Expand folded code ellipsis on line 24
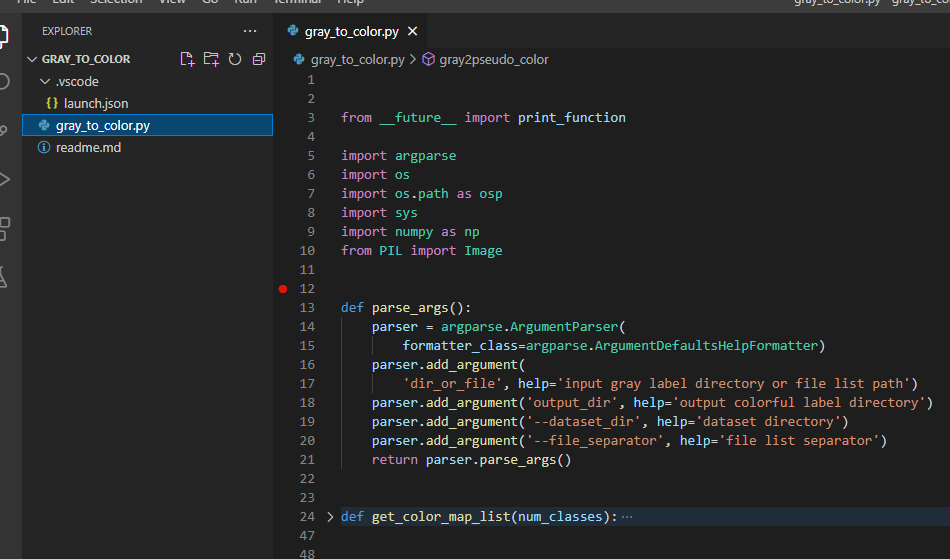The height and width of the screenshot is (559, 950). [x=627, y=517]
